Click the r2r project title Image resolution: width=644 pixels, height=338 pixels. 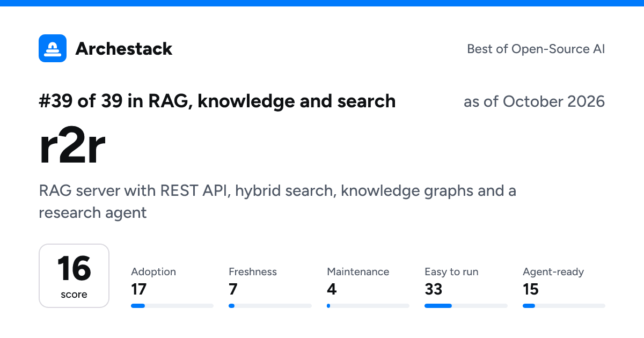(x=72, y=146)
